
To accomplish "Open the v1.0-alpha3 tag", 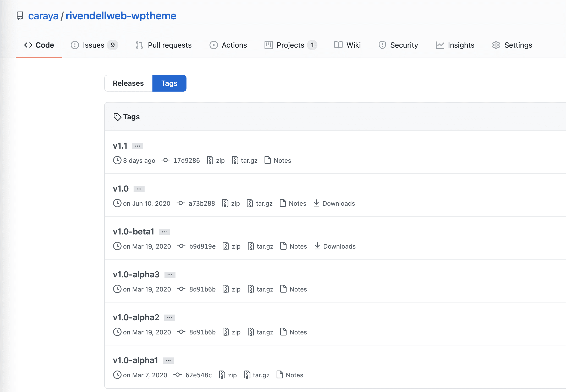I will 136,274.
